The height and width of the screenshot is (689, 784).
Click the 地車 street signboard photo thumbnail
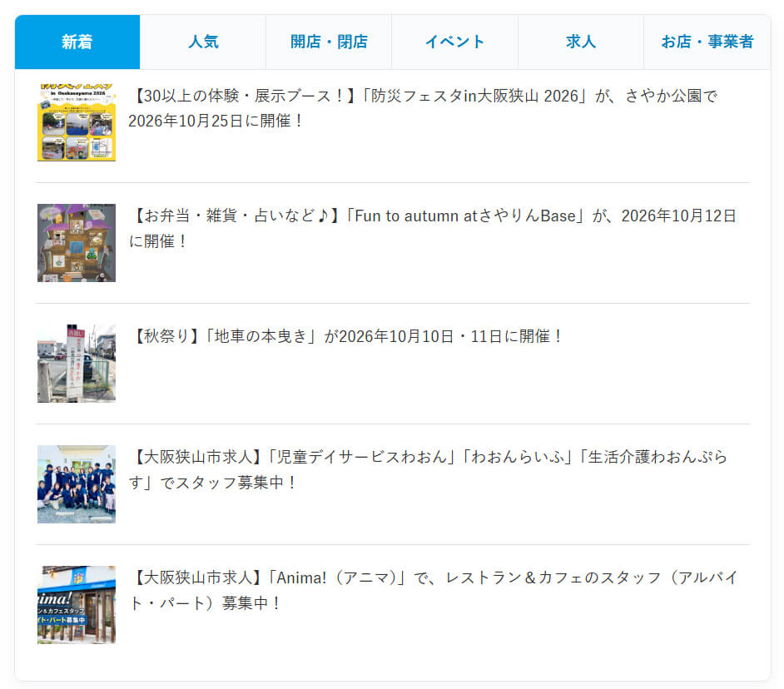[77, 364]
